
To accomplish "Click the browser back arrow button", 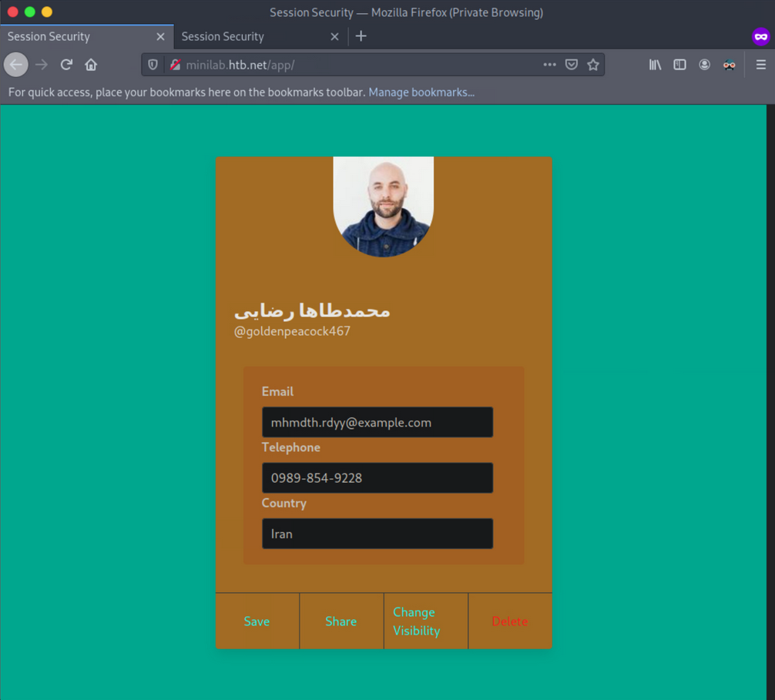I will [16, 65].
